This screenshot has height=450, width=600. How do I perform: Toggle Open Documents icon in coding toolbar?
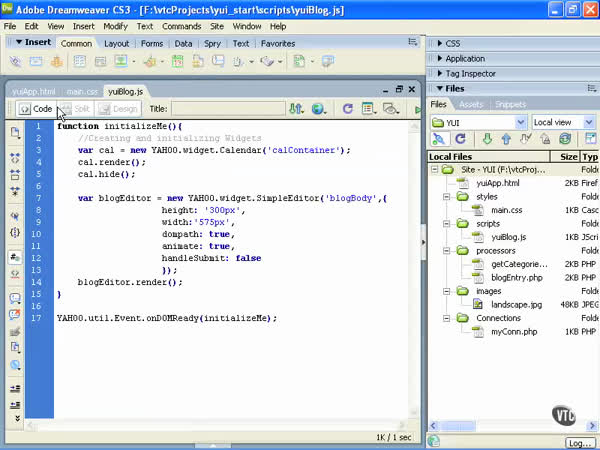(15, 132)
